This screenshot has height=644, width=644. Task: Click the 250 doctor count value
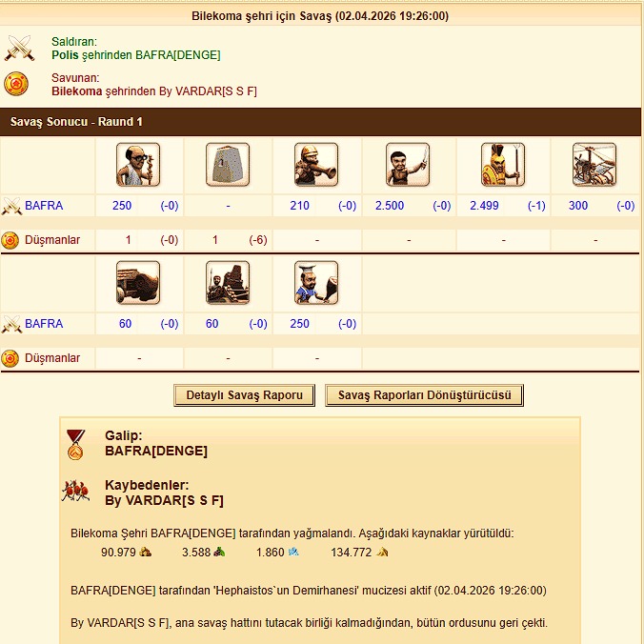point(122,206)
